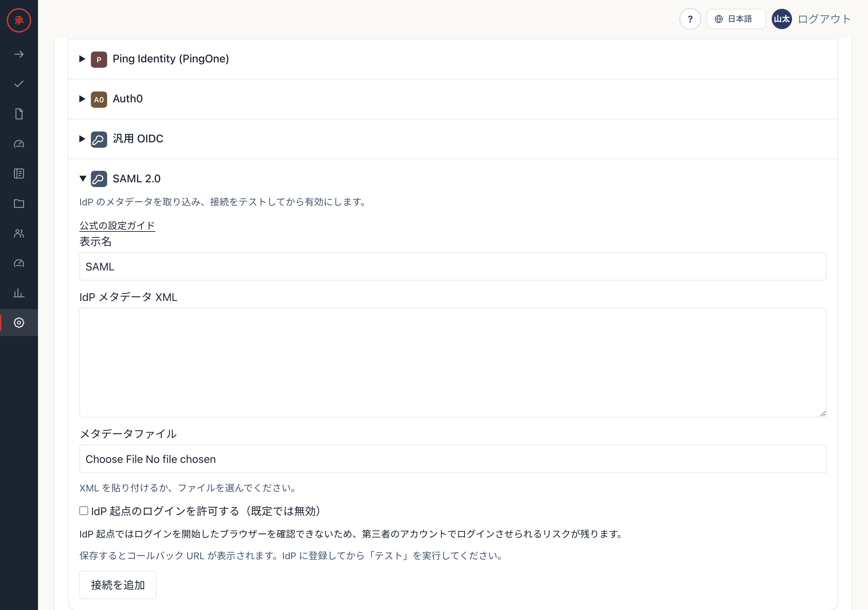Focus the 表示名 input containing SAML
Viewport: 868px width, 610px height.
point(453,266)
